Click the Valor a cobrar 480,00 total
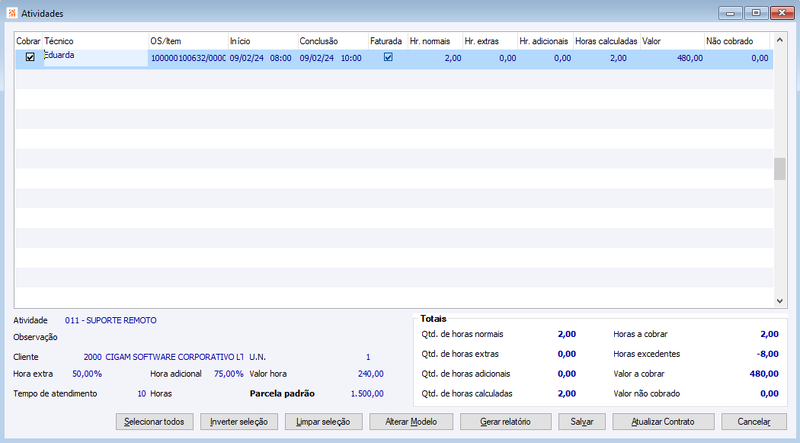The width and height of the screenshot is (800, 443). tap(764, 374)
